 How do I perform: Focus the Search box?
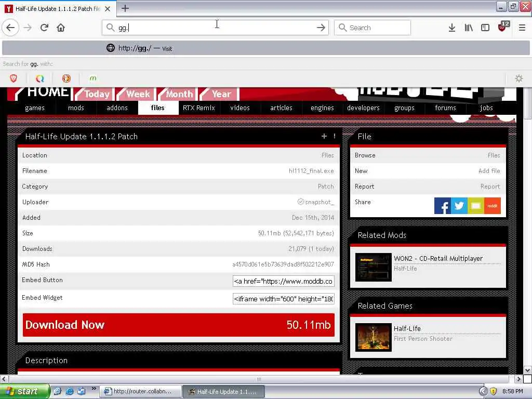[x=372, y=28]
